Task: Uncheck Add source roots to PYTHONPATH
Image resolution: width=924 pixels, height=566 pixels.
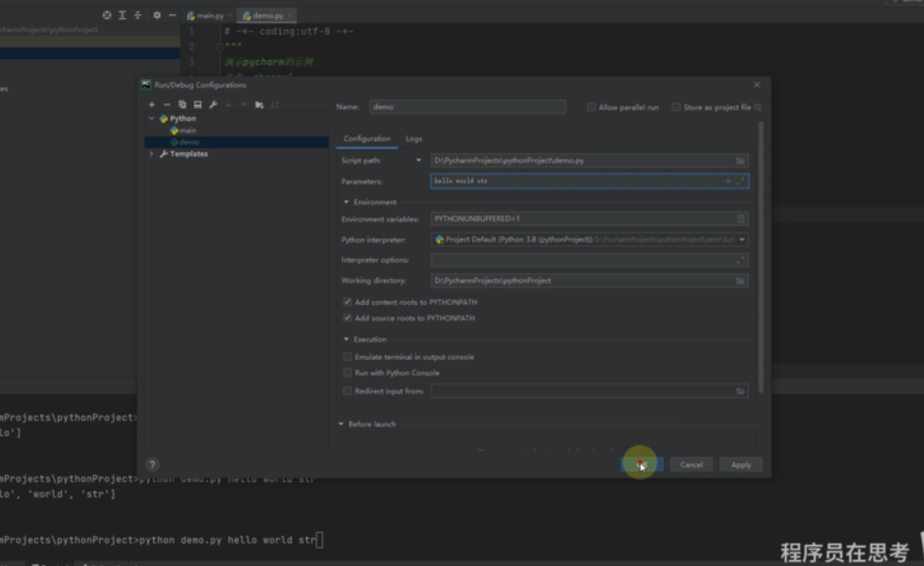Action: pos(347,318)
